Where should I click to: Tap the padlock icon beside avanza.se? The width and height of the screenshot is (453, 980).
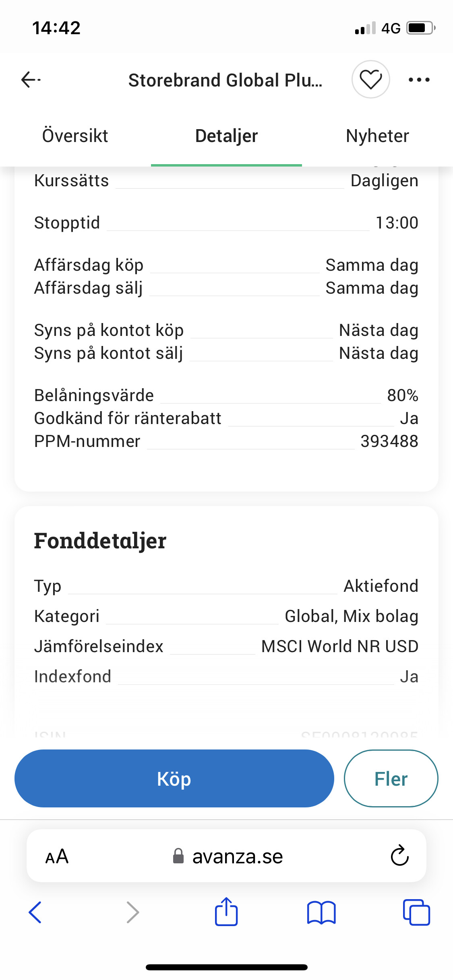point(178,856)
